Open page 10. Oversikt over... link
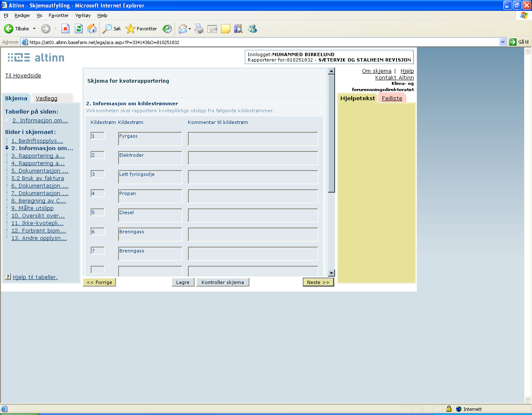532x415 pixels. (38, 215)
